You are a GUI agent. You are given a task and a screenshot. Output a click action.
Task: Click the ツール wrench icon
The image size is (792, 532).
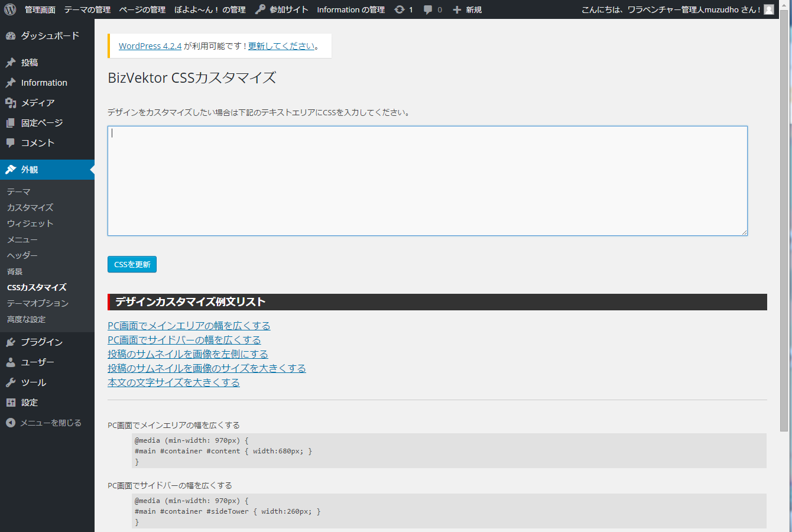tap(11, 382)
